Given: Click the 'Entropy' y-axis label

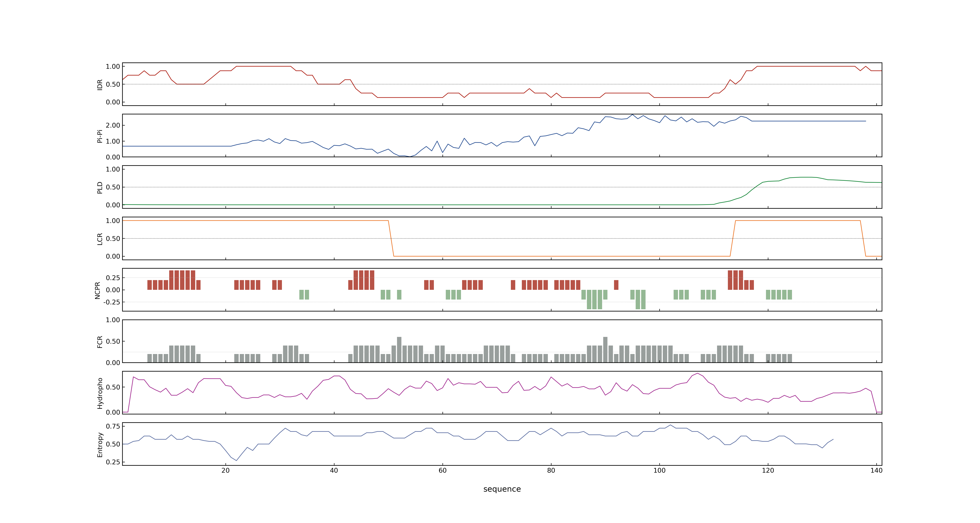Looking at the screenshot, I should (x=100, y=444).
